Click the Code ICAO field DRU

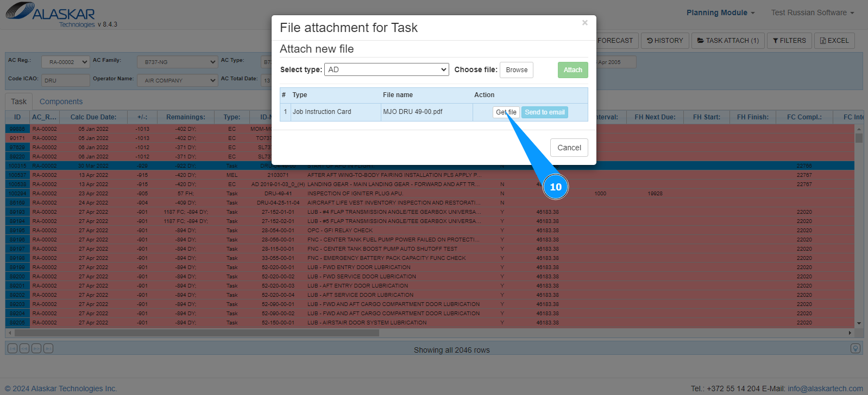65,80
